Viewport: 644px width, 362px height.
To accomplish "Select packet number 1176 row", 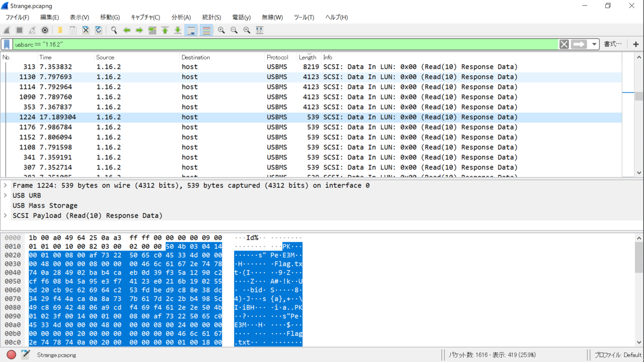I will tap(311, 127).
